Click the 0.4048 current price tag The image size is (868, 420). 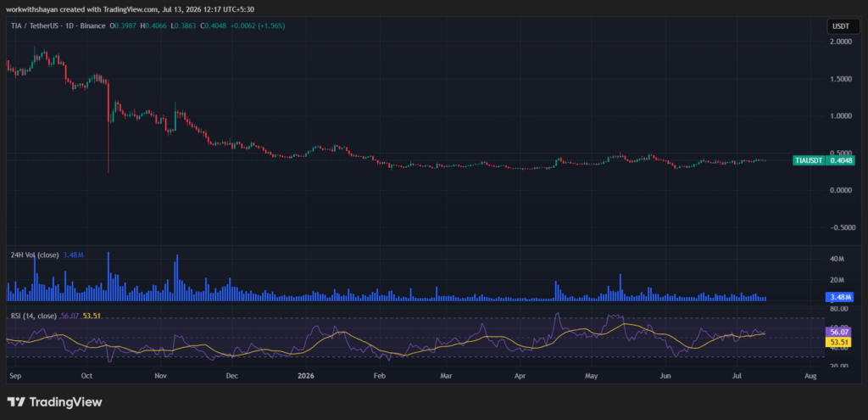coord(840,160)
